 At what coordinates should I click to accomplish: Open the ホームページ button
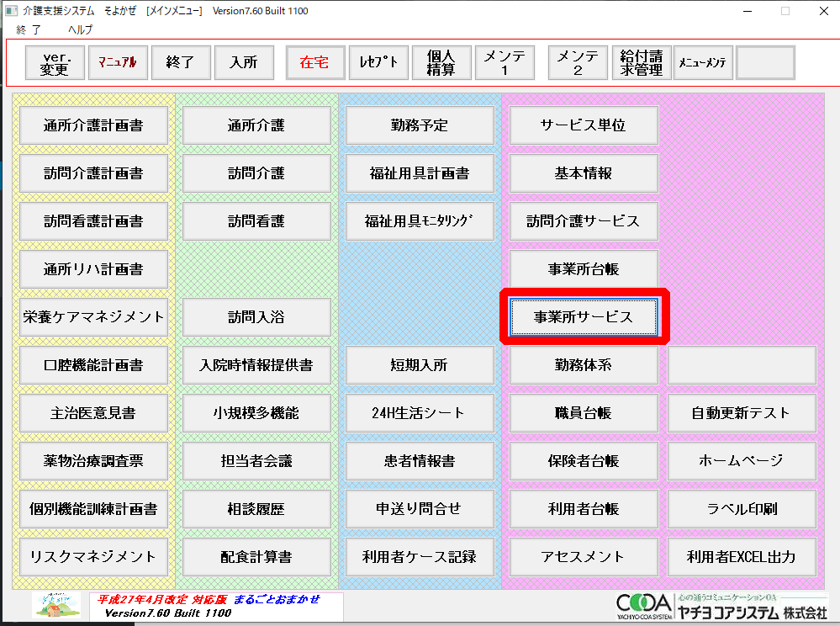[x=742, y=460]
